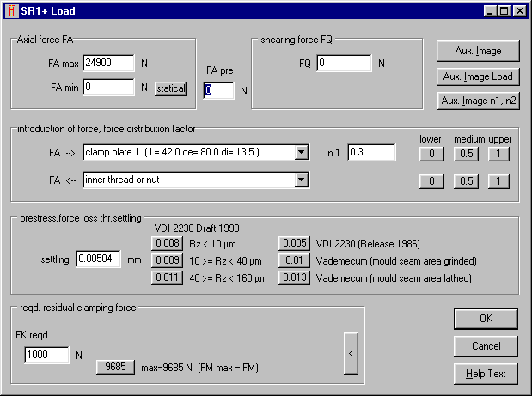
Task: Open the Help Text
Action: [x=486, y=374]
